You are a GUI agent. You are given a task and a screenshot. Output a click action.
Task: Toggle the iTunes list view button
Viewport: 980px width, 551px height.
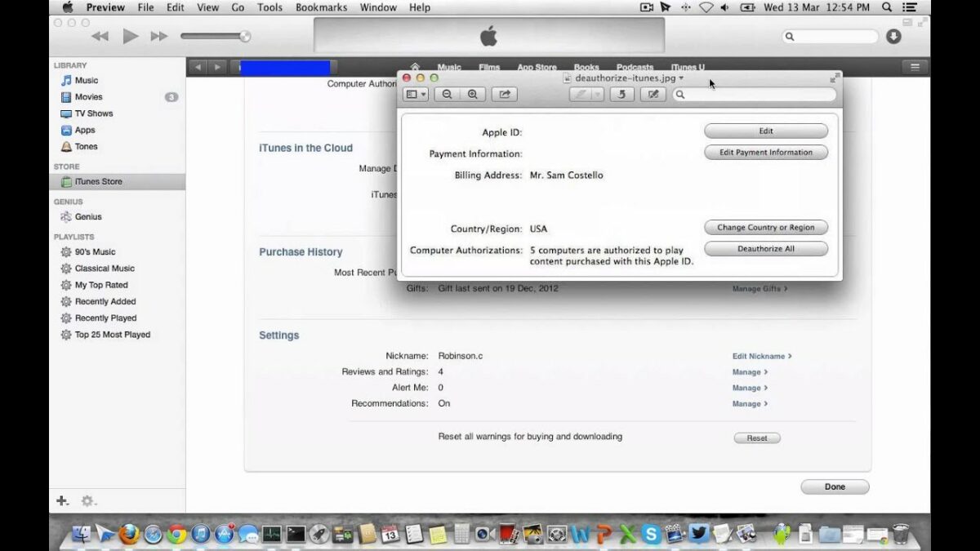(x=915, y=67)
